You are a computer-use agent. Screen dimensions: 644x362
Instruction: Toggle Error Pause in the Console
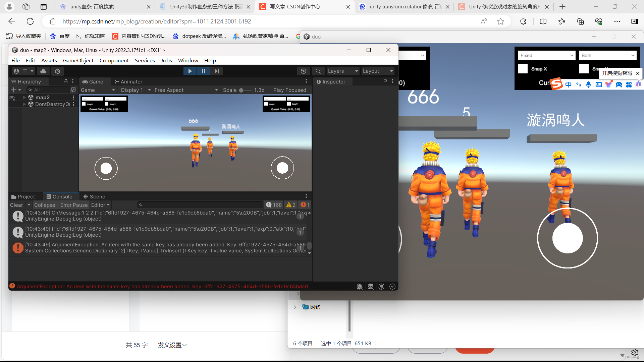pyautogui.click(x=74, y=205)
